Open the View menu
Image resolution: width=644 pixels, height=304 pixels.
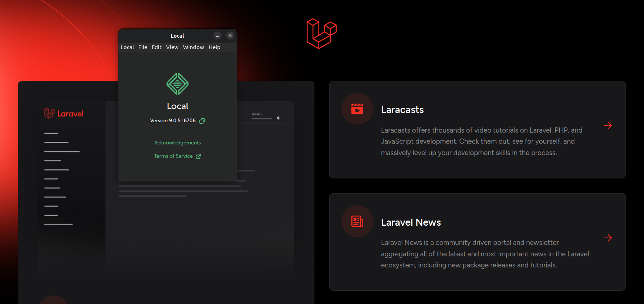172,47
